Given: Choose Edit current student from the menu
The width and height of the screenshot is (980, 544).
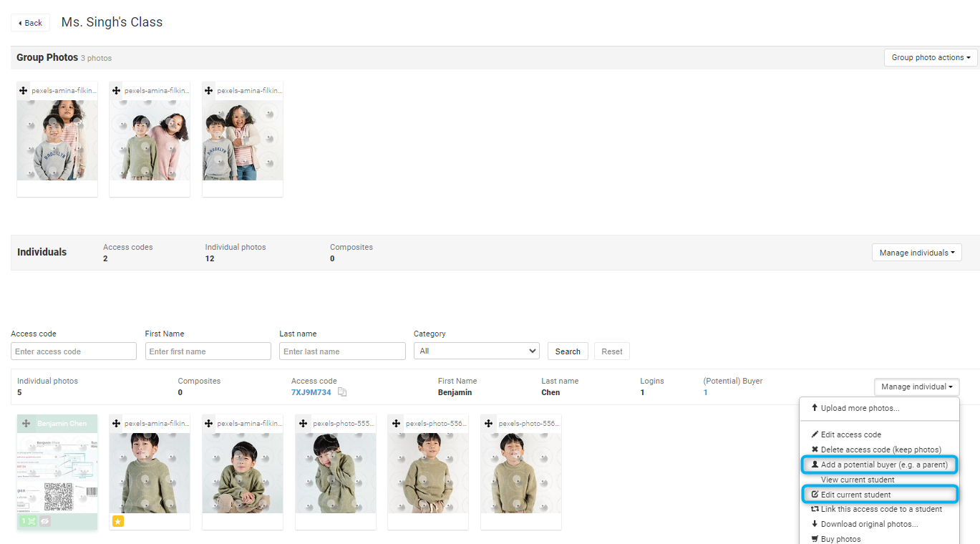Looking at the screenshot, I should pos(879,495).
